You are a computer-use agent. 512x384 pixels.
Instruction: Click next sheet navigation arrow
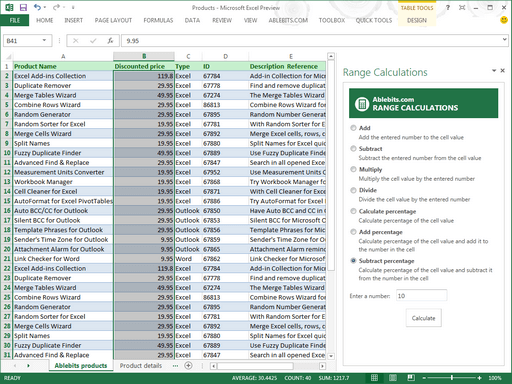[28, 366]
